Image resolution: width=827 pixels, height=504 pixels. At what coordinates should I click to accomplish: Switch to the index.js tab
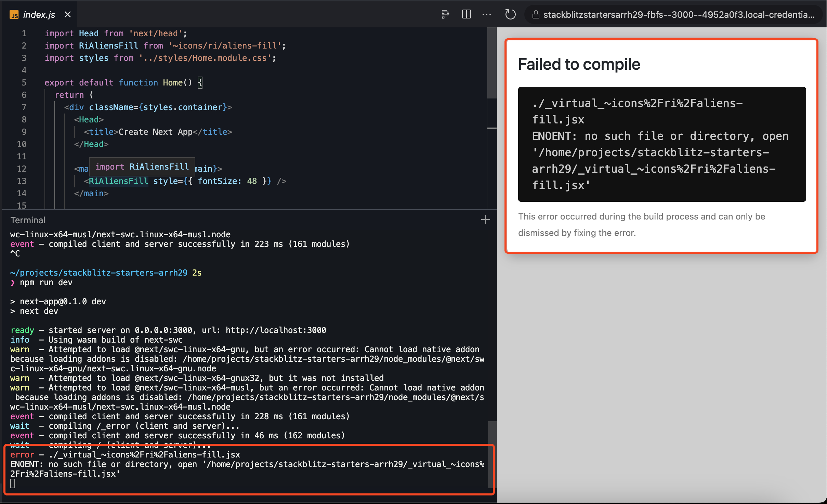coord(39,14)
